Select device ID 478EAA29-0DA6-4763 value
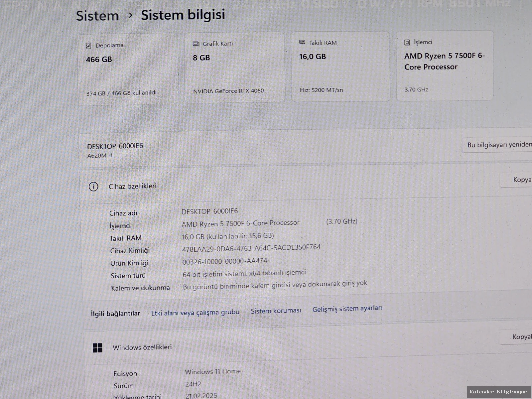Screen dimensions: 532x399 (x=251, y=248)
